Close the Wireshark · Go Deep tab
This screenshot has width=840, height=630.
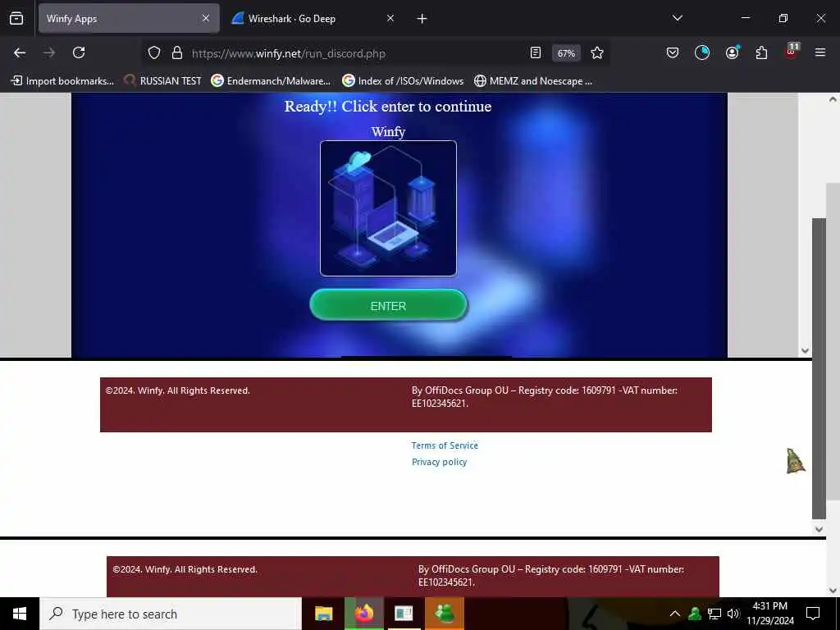[x=390, y=18]
